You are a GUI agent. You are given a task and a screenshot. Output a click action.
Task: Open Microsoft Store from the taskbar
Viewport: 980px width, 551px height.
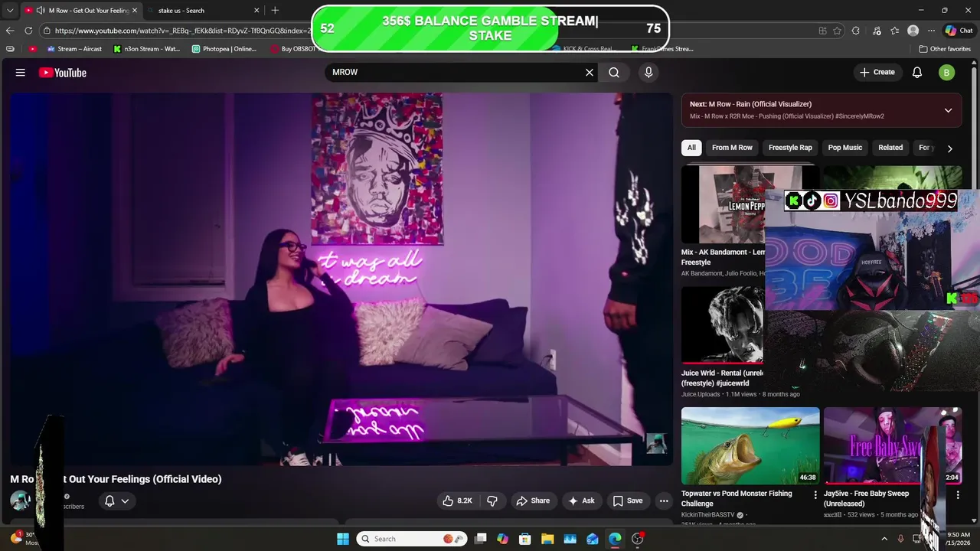(525, 539)
